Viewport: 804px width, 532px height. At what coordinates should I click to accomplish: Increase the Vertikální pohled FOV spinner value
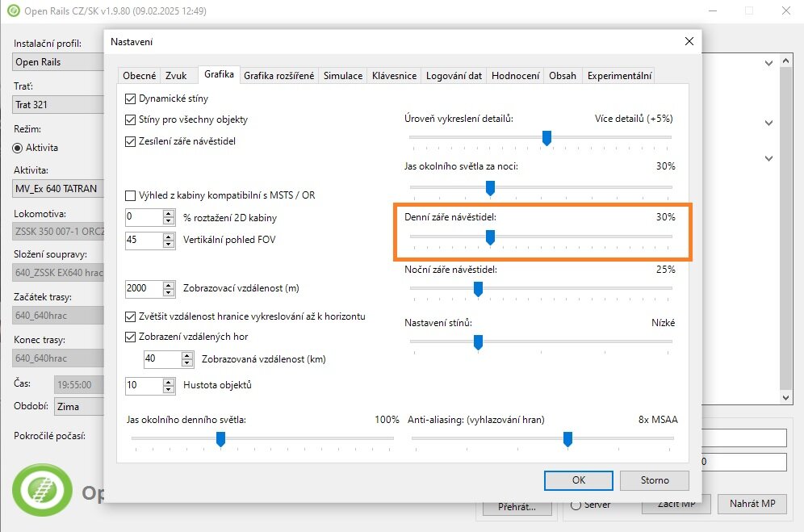168,237
